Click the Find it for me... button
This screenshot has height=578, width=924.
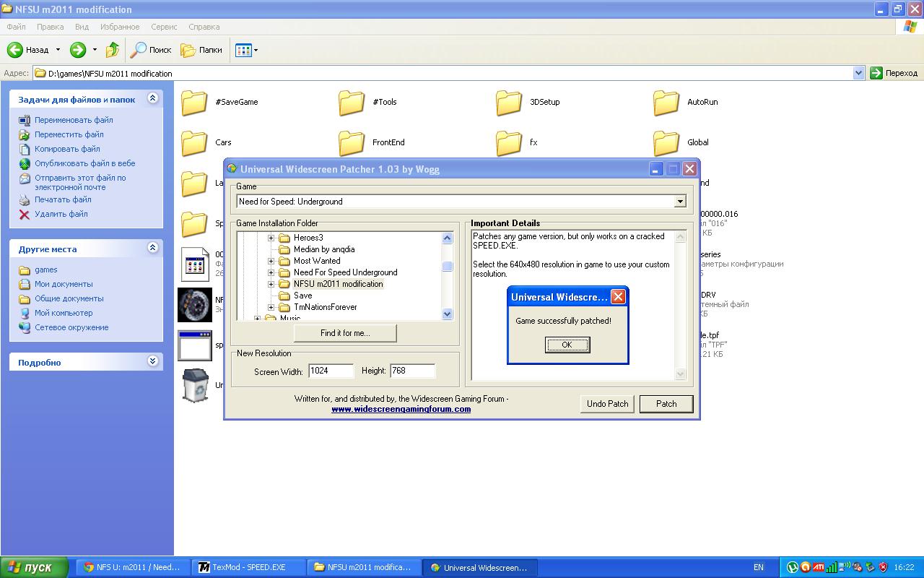[x=345, y=333]
